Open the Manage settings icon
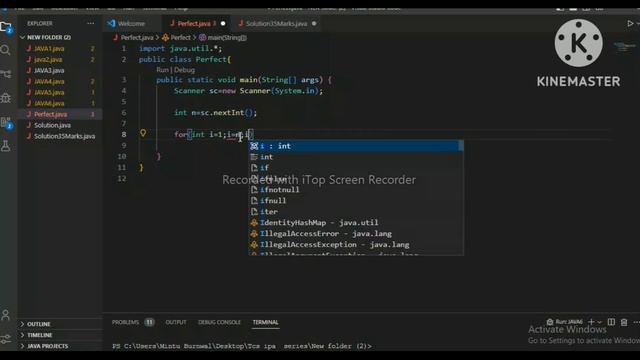The image size is (640, 360). 6,339
